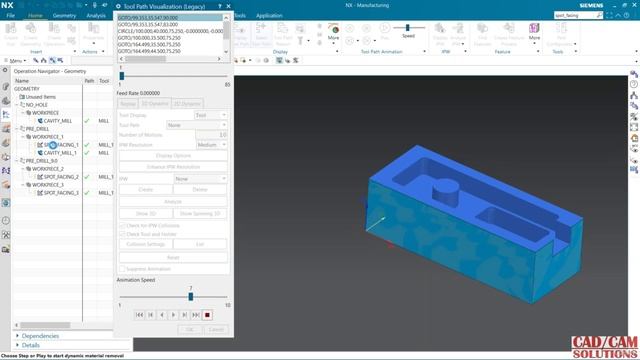Image resolution: width=640 pixels, height=360 pixels.
Task: Rewind to the start of the tool path
Action: pyautogui.click(x=139, y=315)
